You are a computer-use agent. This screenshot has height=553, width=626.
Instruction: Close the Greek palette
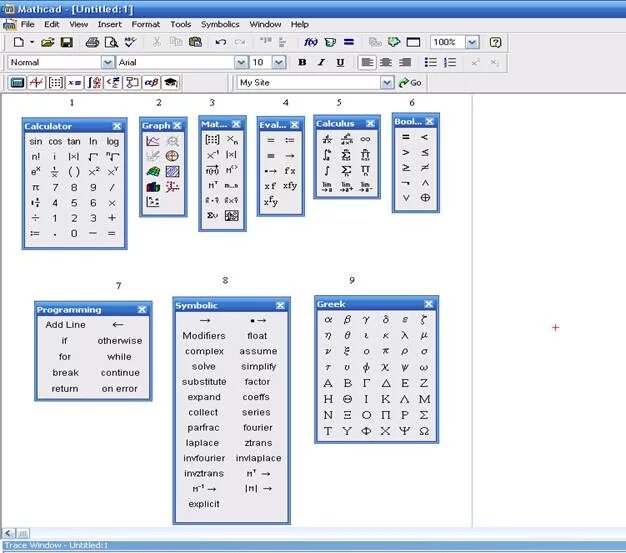pos(428,304)
